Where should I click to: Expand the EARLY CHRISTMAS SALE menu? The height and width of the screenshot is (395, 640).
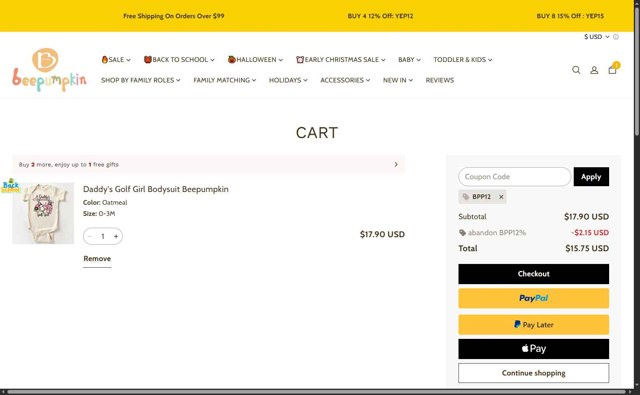[x=341, y=60]
